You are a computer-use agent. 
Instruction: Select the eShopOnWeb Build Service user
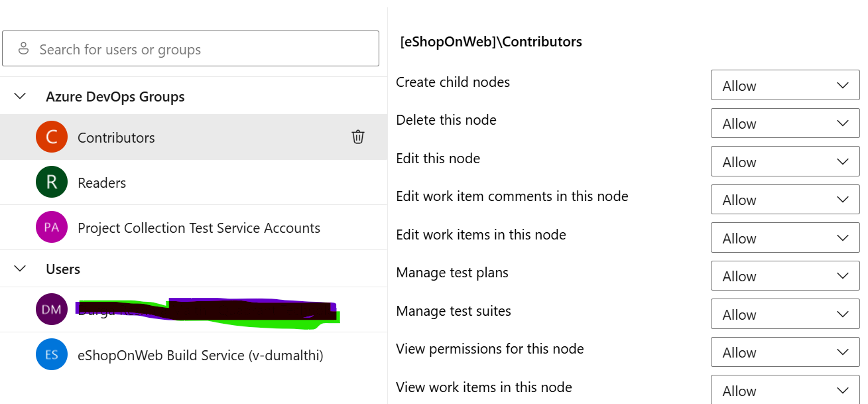pos(199,355)
